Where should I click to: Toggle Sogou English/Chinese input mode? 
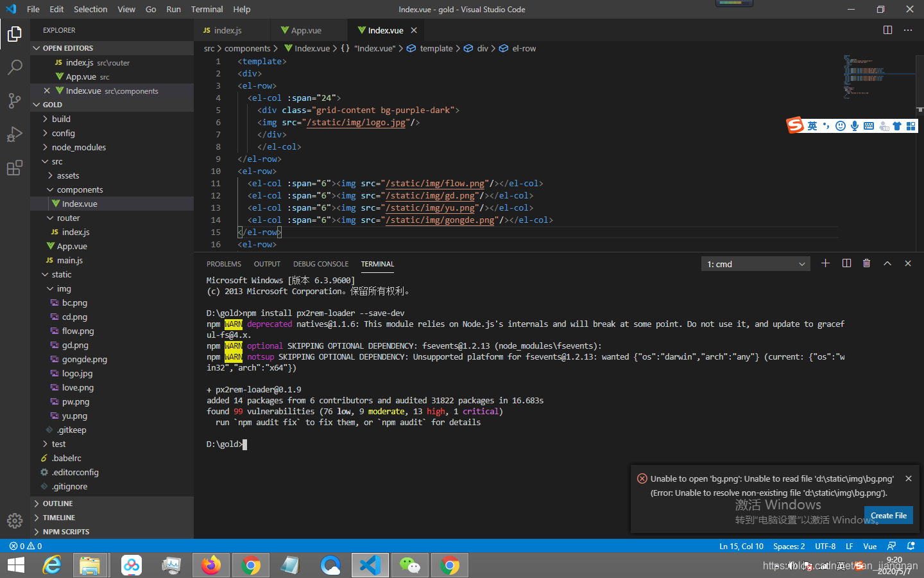coord(812,126)
